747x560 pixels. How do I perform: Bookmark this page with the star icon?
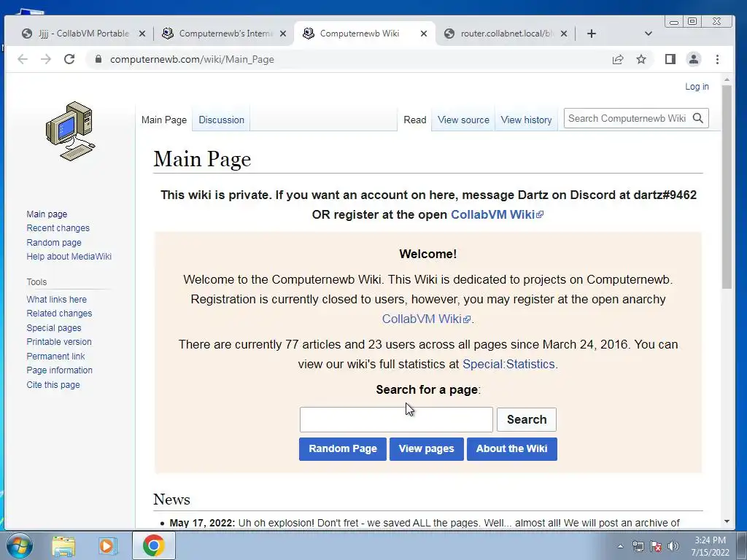[641, 59]
